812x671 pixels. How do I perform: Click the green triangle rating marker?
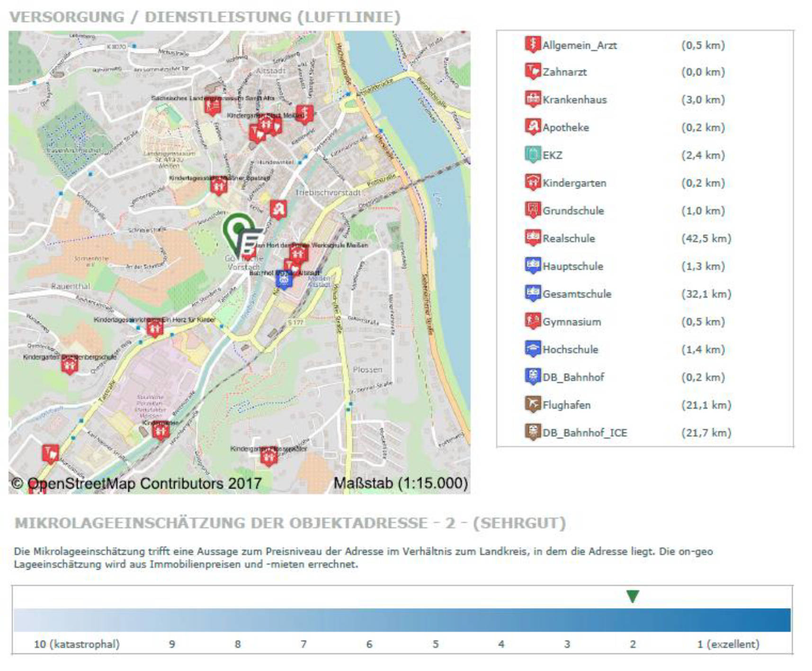pos(633,596)
